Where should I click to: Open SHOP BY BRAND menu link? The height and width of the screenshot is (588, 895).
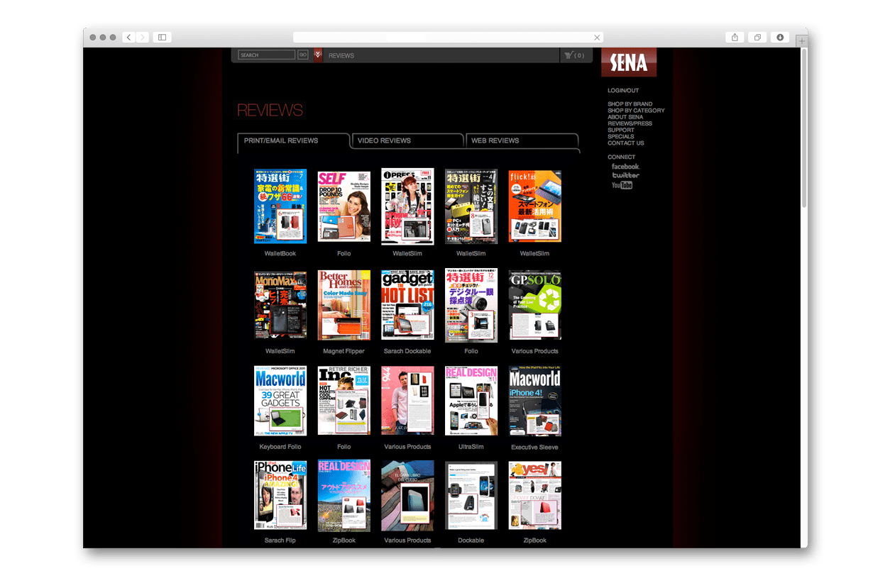(630, 104)
